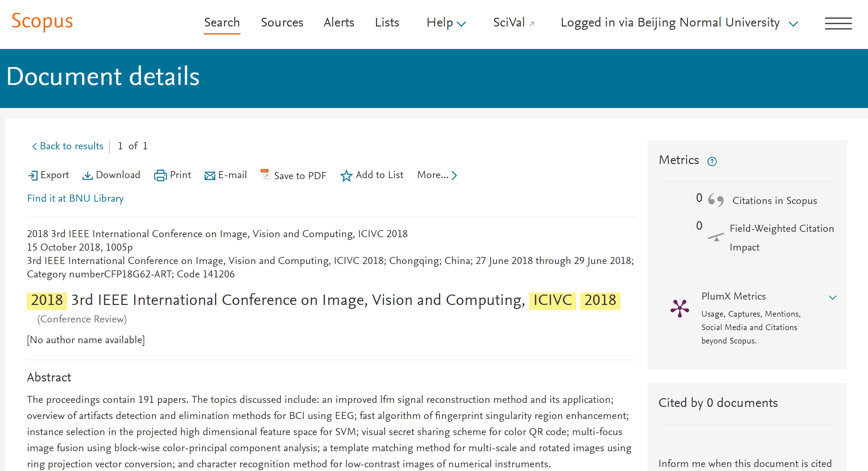The height and width of the screenshot is (471, 868).
Task: Click the Print link text
Action: (180, 175)
